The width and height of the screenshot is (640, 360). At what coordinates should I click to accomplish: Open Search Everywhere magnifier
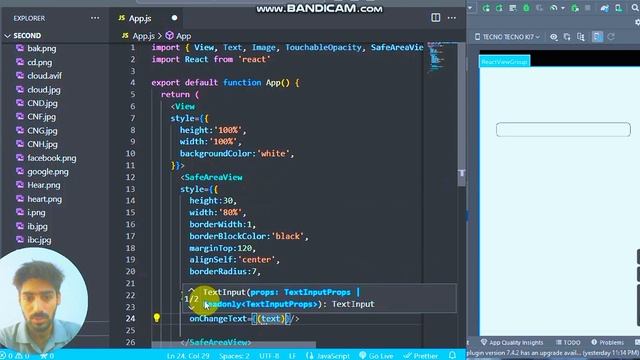click(x=635, y=8)
